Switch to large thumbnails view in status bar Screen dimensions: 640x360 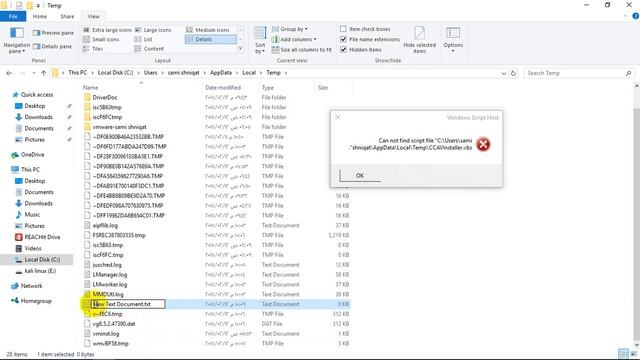[x=634, y=353]
